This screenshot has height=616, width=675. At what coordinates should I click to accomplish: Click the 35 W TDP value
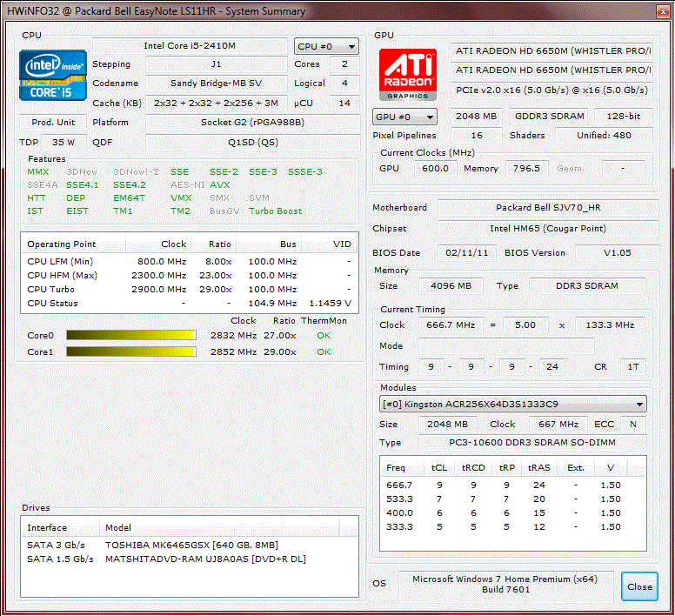tap(63, 142)
